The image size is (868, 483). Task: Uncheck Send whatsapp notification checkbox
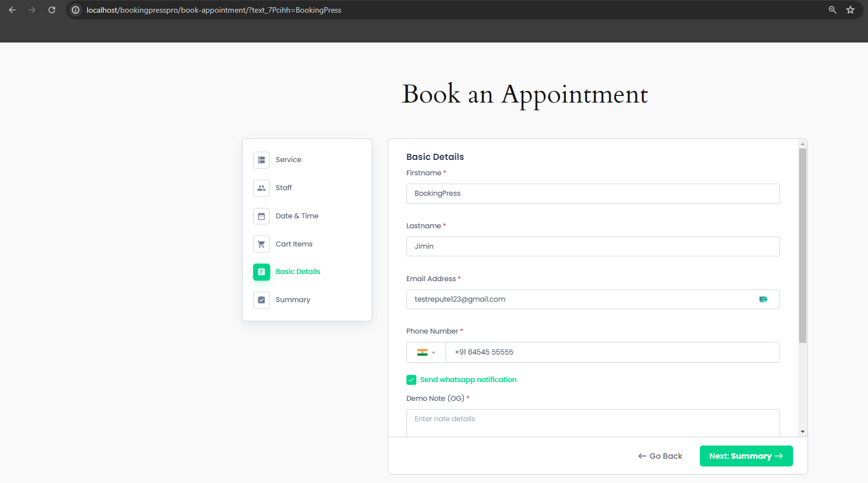coord(411,380)
